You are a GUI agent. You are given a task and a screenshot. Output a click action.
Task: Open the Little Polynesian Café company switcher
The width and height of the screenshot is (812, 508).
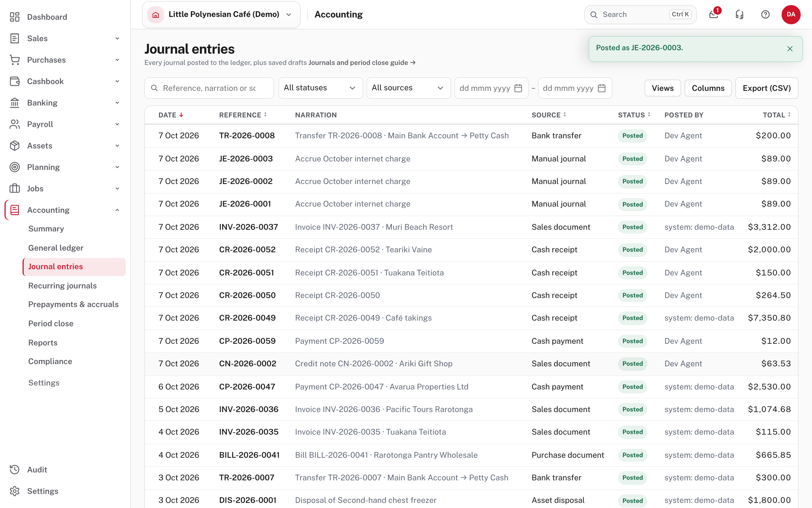[221, 14]
